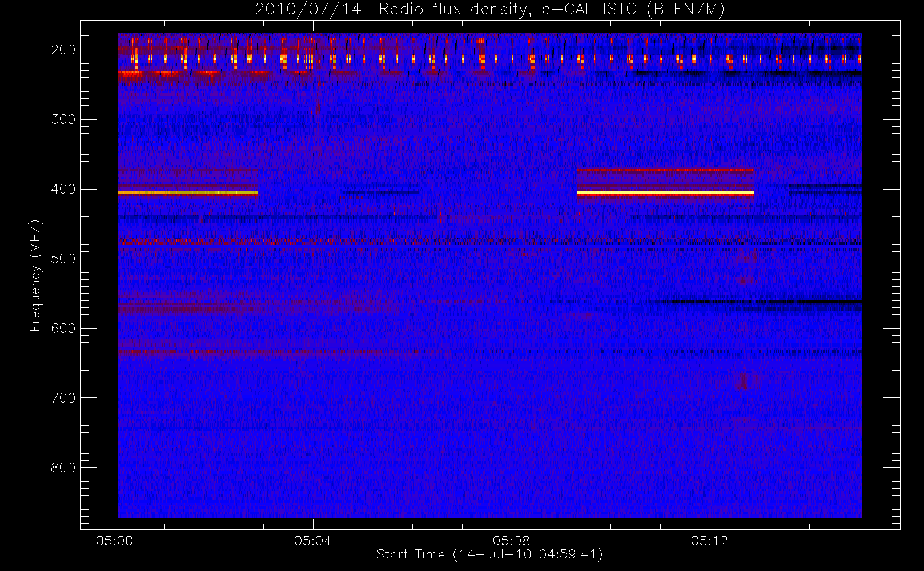Click the black band near 560 MHz at 05:13
This screenshot has height=571, width=924.
pyautogui.click(x=760, y=301)
